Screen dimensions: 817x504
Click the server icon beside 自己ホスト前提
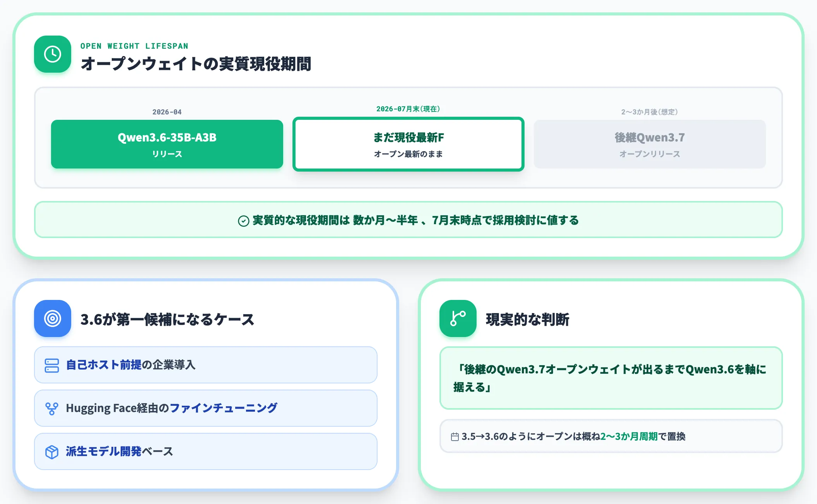[52, 365]
